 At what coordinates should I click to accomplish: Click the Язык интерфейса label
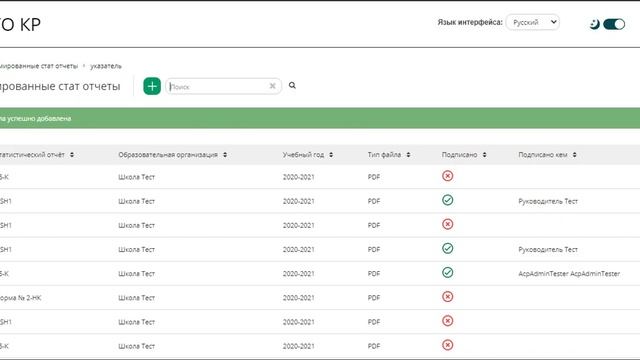tap(470, 22)
